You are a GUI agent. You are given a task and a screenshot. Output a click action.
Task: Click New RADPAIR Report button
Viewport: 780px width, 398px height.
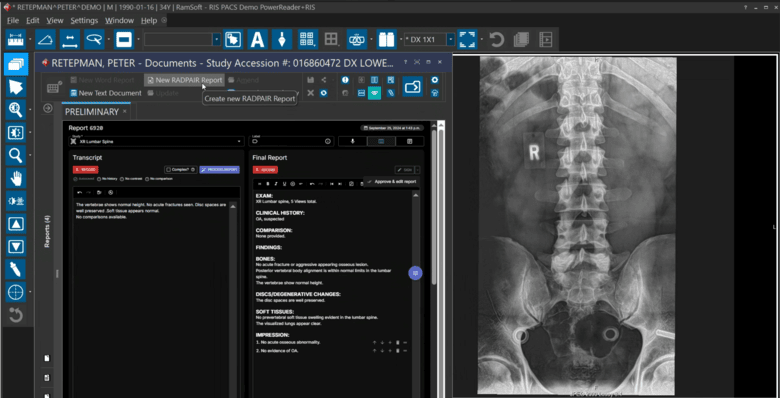185,80
